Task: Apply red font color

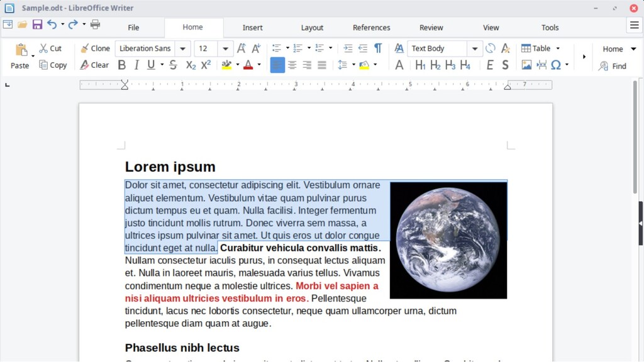Action: (x=248, y=65)
